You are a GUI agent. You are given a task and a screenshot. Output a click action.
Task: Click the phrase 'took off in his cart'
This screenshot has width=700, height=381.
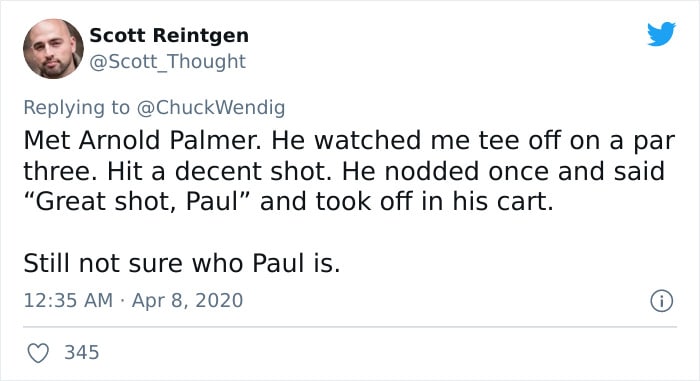[434, 201]
